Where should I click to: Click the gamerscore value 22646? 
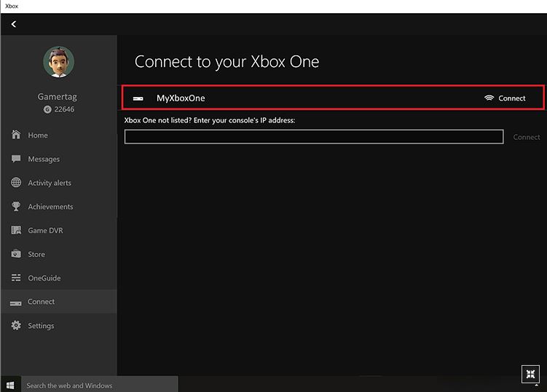64,109
